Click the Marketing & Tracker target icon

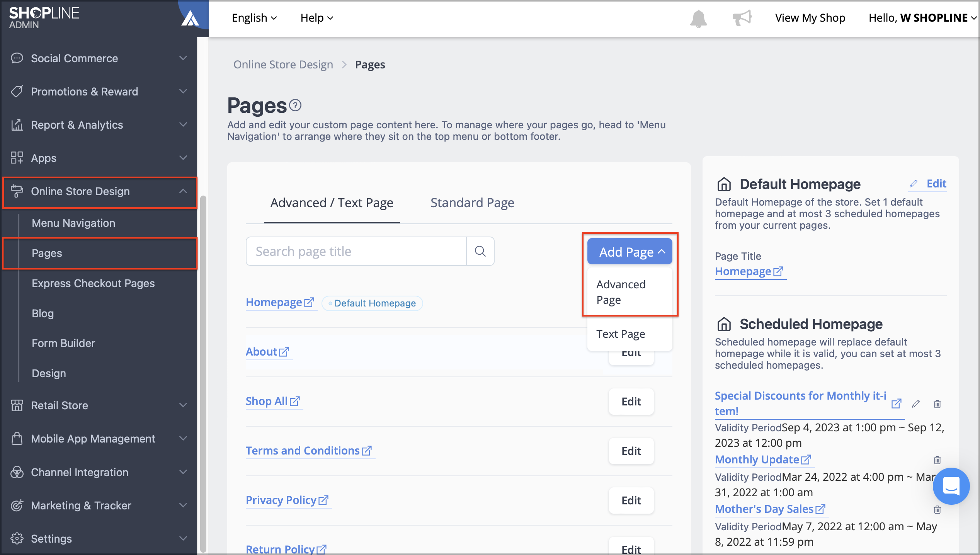click(x=17, y=505)
